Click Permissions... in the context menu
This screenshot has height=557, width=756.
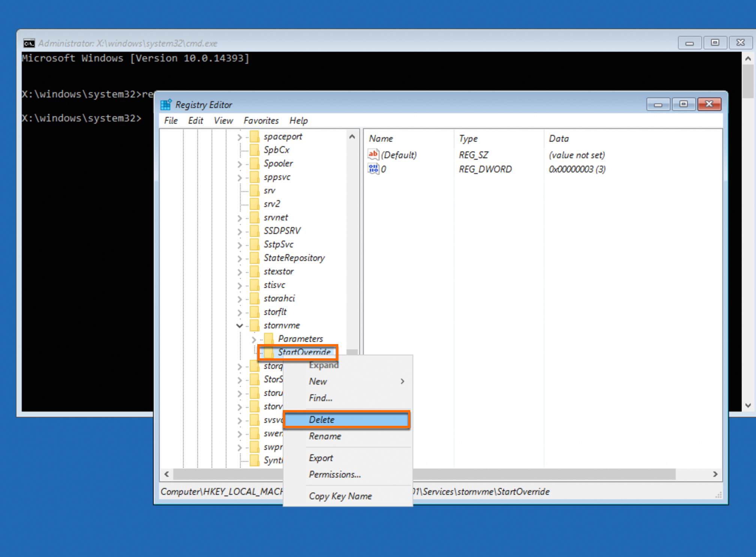coord(335,475)
